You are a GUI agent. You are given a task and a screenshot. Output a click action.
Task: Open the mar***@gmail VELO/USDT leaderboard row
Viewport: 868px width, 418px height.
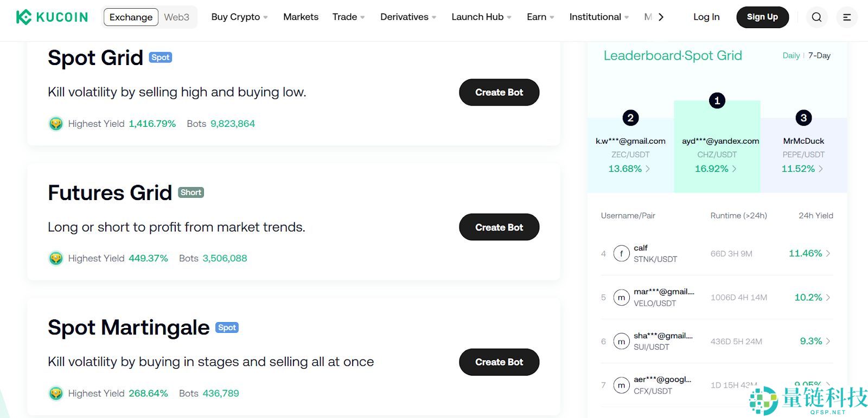(717, 297)
